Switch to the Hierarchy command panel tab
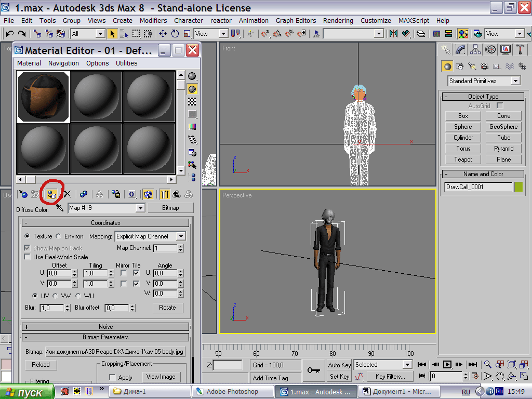Image resolution: width=532 pixels, height=399 pixels. tap(475, 50)
